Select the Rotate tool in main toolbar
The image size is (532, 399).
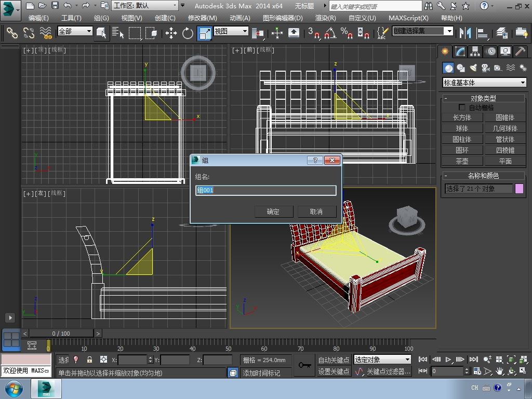pyautogui.click(x=188, y=33)
